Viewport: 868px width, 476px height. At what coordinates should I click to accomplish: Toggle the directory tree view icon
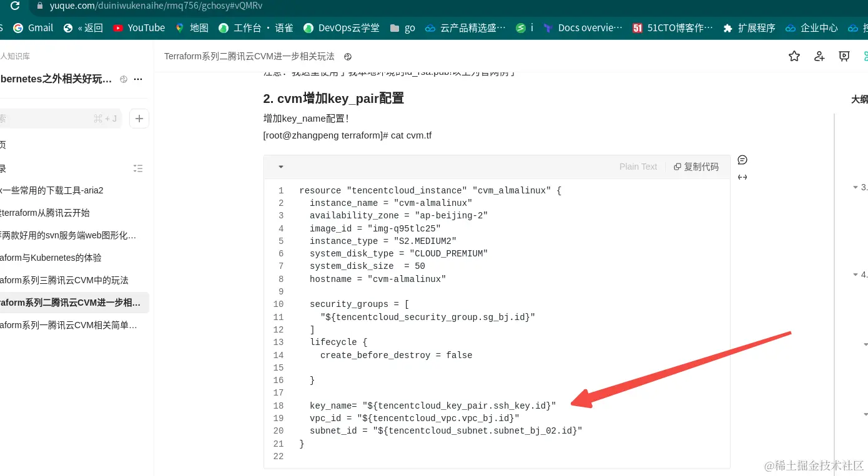[138, 168]
